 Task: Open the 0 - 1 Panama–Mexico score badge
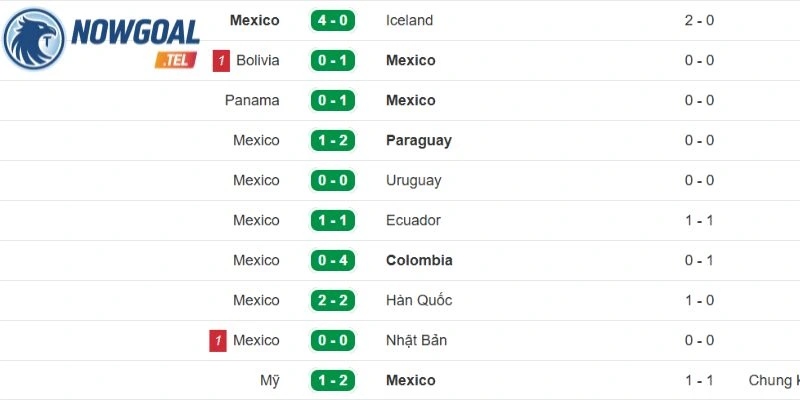(x=333, y=101)
